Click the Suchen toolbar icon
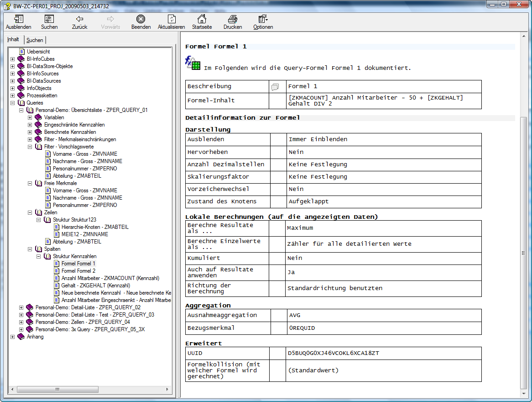This screenshot has width=532, height=402. pos(49,19)
